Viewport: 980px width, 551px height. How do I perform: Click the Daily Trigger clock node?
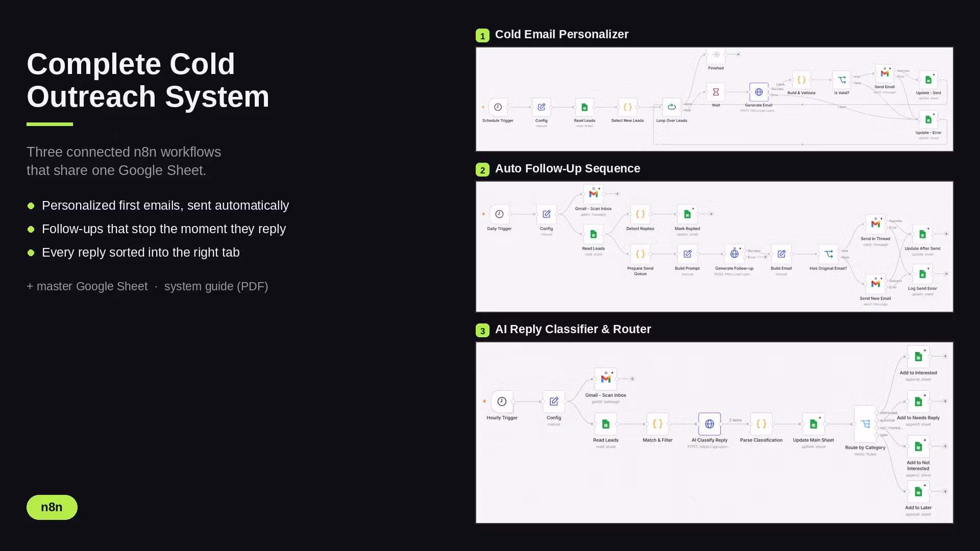click(499, 214)
